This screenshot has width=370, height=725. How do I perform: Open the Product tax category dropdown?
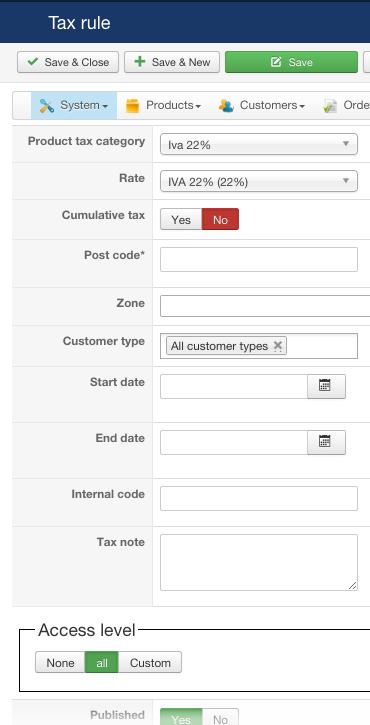pyautogui.click(x=259, y=144)
